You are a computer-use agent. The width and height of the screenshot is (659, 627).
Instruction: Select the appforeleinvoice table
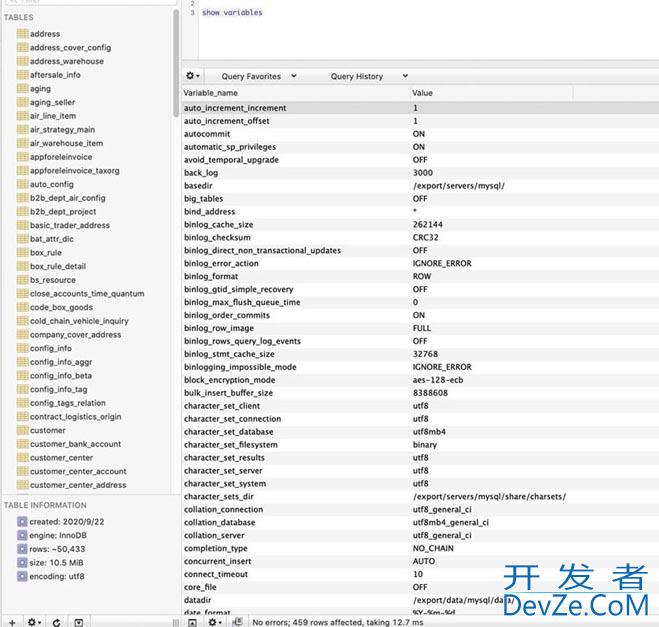point(61,157)
